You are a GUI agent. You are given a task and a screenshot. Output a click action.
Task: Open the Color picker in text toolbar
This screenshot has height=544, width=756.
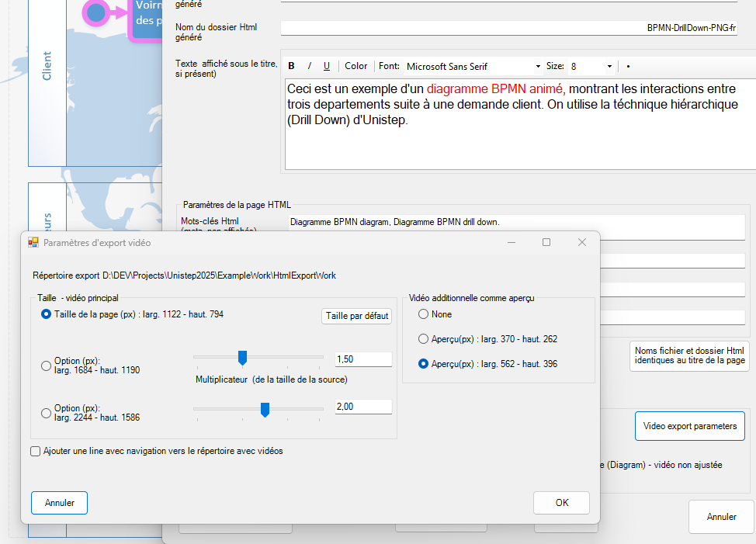point(356,66)
